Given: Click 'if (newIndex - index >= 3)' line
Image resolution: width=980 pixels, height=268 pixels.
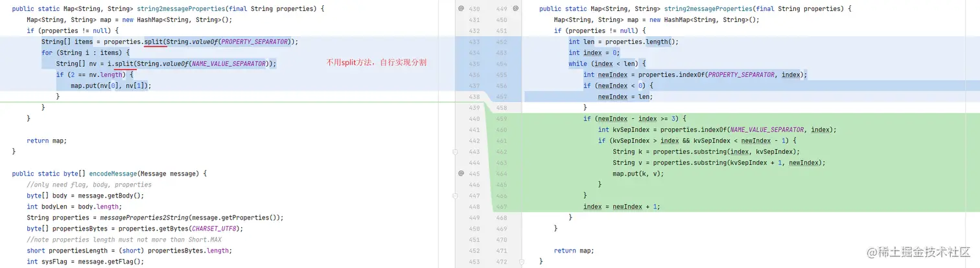Looking at the screenshot, I should tap(635, 118).
